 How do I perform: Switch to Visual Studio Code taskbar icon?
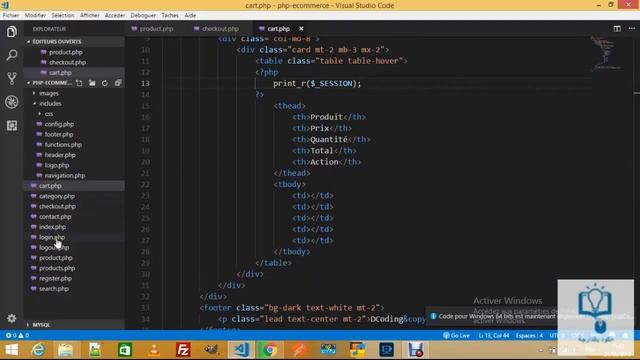241,350
